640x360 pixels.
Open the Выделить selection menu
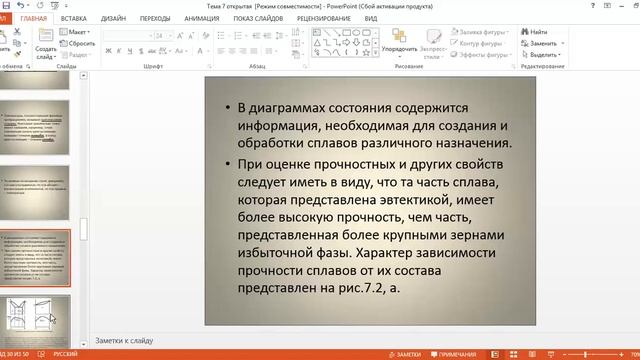pyautogui.click(x=541, y=55)
